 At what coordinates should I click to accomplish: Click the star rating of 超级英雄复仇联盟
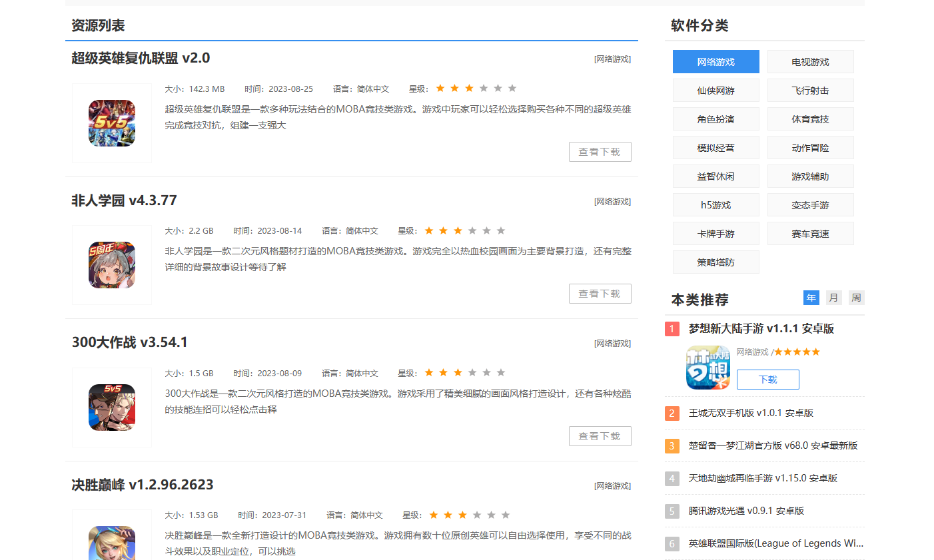click(476, 89)
